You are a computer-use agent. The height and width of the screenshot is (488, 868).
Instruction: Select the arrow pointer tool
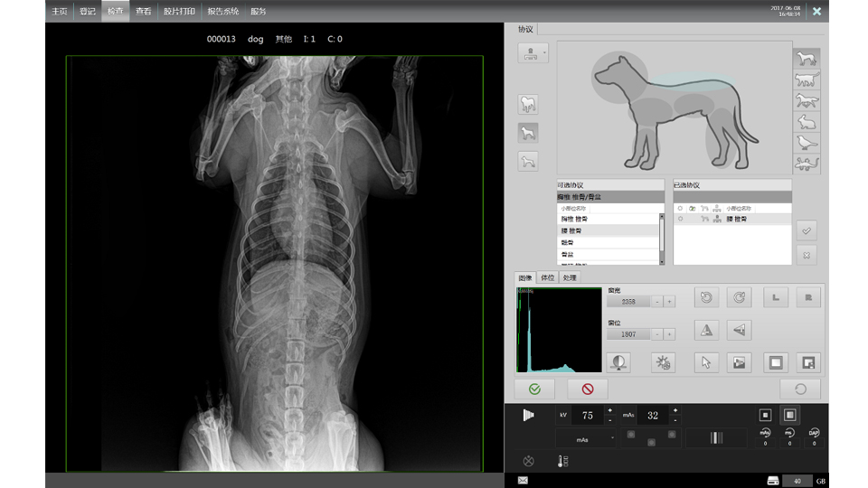click(x=706, y=362)
